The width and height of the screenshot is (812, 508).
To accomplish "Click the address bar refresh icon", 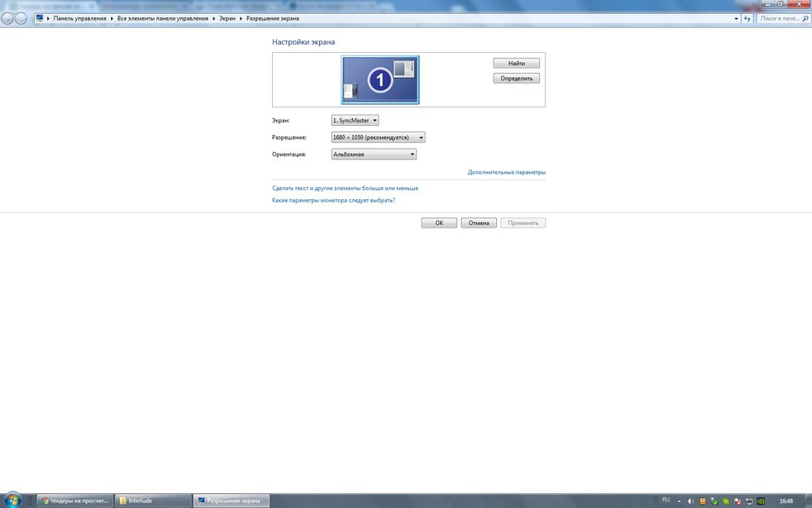I will (747, 18).
